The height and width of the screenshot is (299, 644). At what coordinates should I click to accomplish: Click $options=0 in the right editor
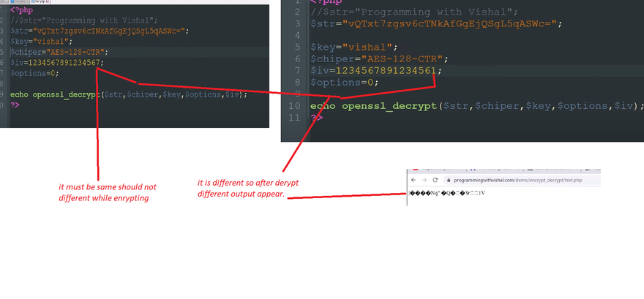click(343, 82)
